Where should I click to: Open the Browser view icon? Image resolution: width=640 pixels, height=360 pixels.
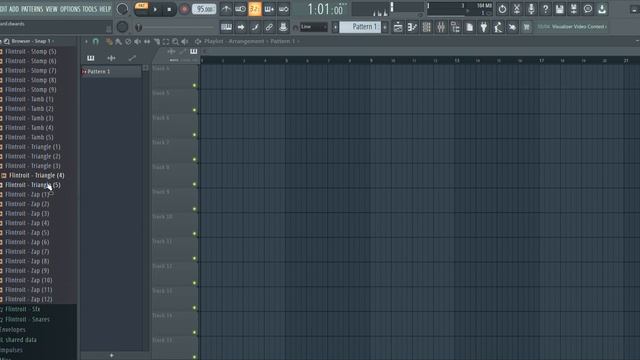pos(455,27)
